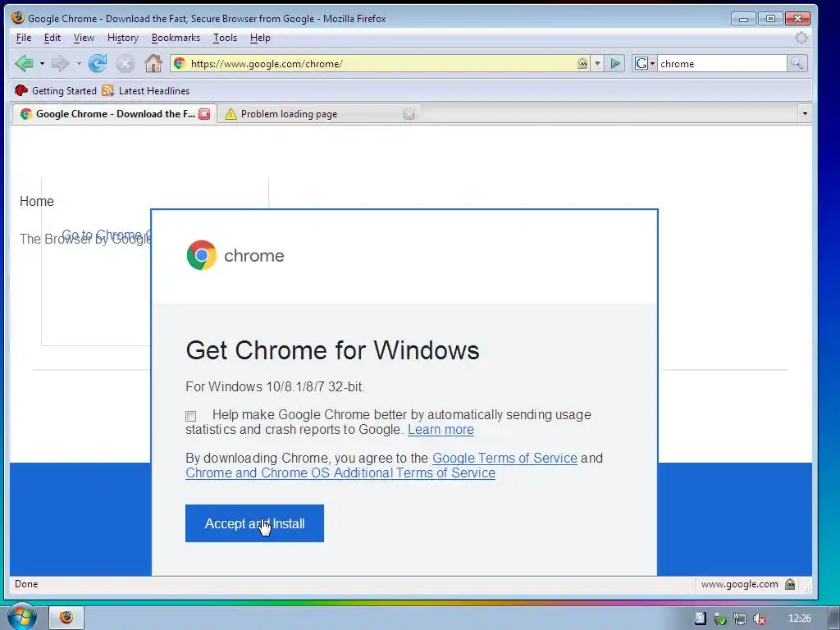Click the Show desktop button
The height and width of the screenshot is (630, 840).
[833, 619]
